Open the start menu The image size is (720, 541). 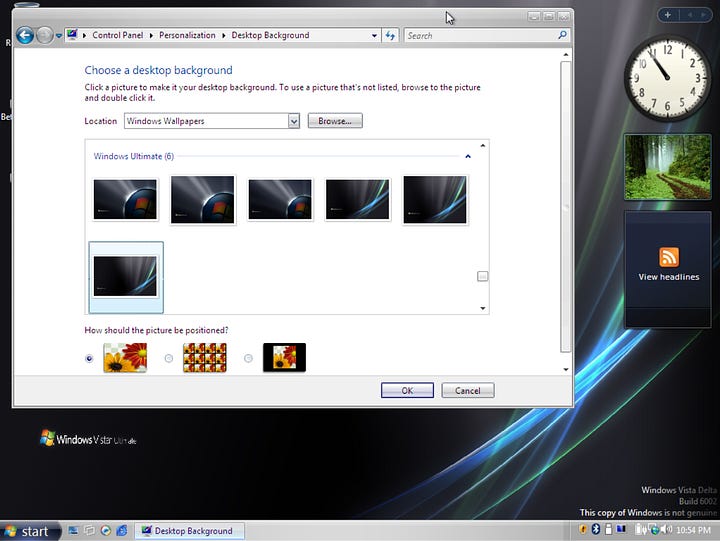coord(30,531)
